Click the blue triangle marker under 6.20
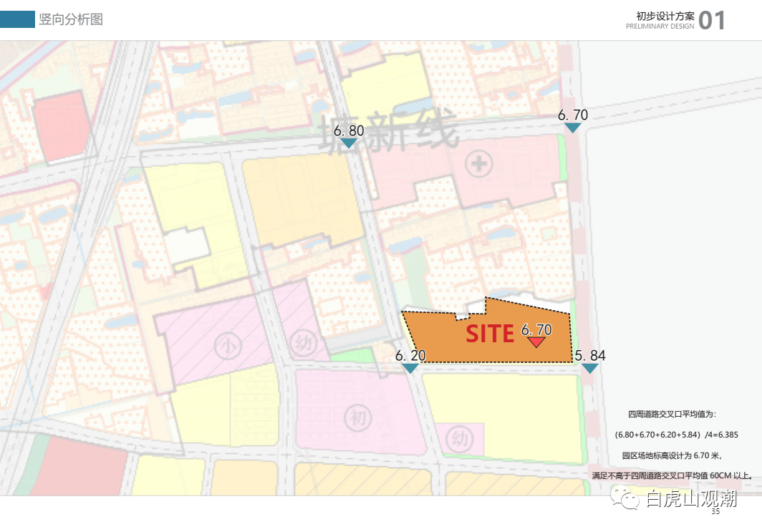Image resolution: width=762 pixels, height=532 pixels. [x=410, y=368]
